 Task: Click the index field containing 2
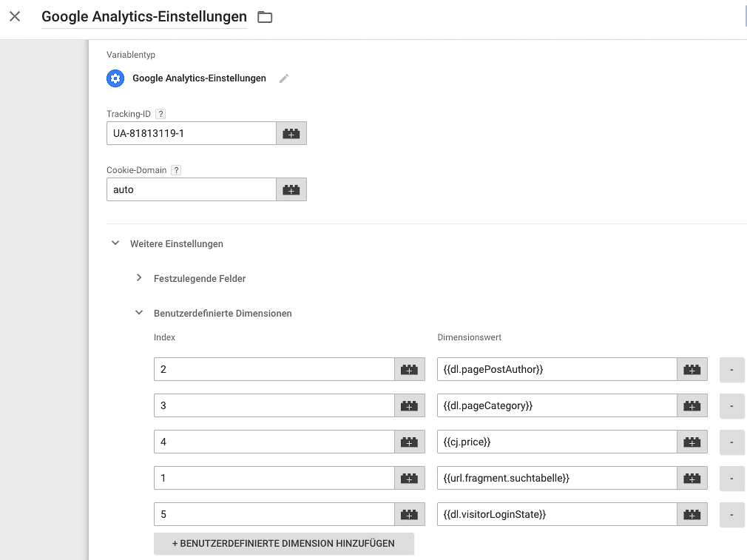tap(274, 369)
